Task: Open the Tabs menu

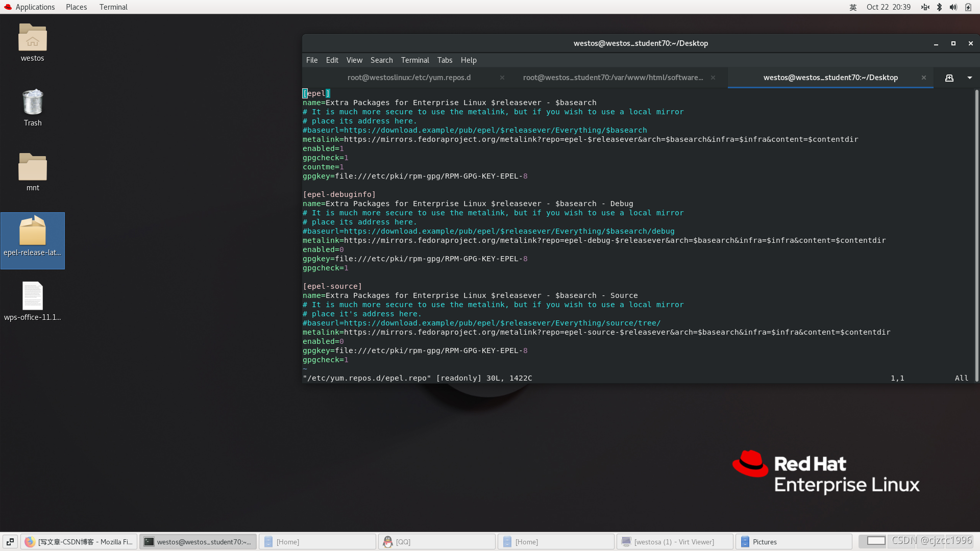Action: (x=444, y=60)
